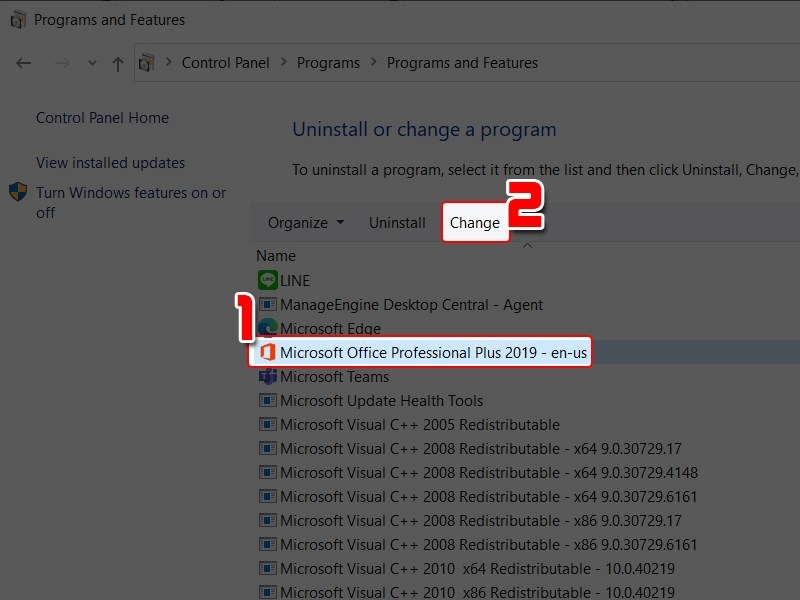The width and height of the screenshot is (800, 600).
Task: Click the Change toolbar button
Action: pyautogui.click(x=474, y=223)
